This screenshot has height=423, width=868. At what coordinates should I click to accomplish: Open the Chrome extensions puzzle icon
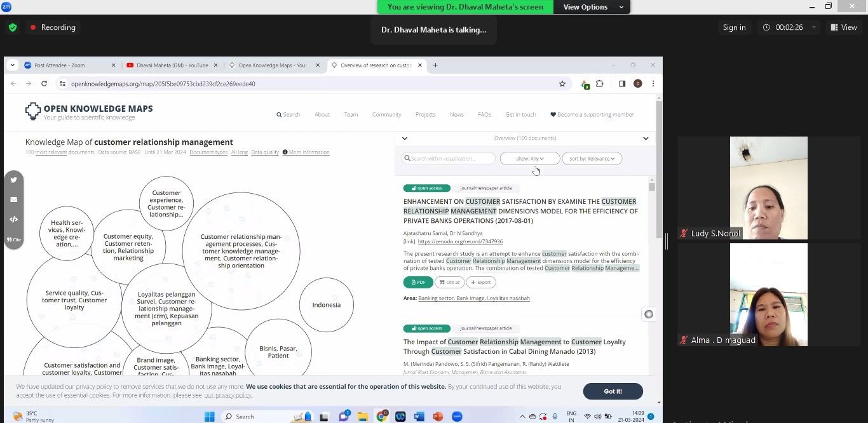tap(599, 83)
